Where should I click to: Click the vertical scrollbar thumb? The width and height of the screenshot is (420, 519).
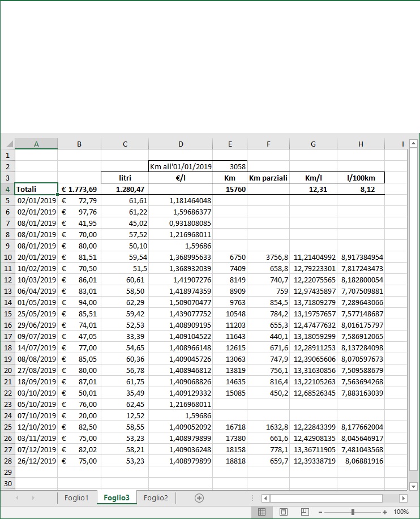pos(413,310)
